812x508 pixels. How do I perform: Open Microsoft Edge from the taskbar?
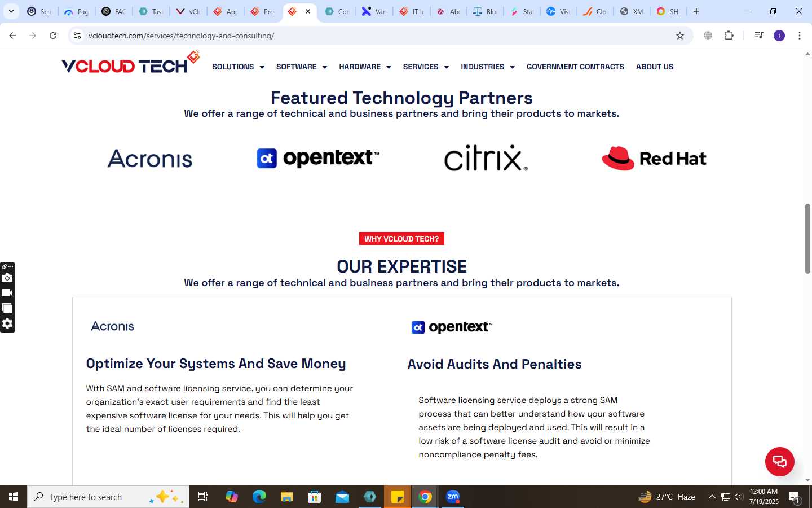coord(259,497)
